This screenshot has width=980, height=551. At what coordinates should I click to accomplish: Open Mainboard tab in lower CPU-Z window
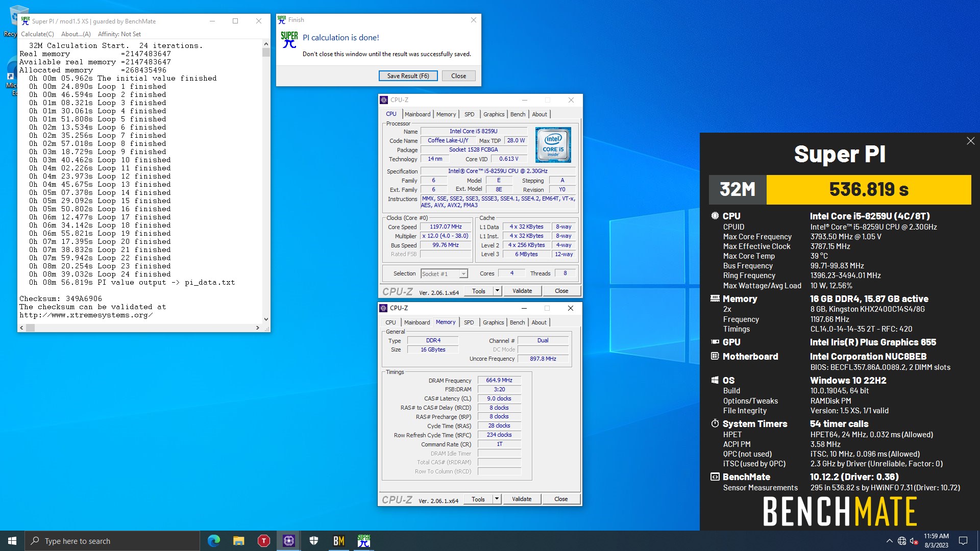[417, 322]
